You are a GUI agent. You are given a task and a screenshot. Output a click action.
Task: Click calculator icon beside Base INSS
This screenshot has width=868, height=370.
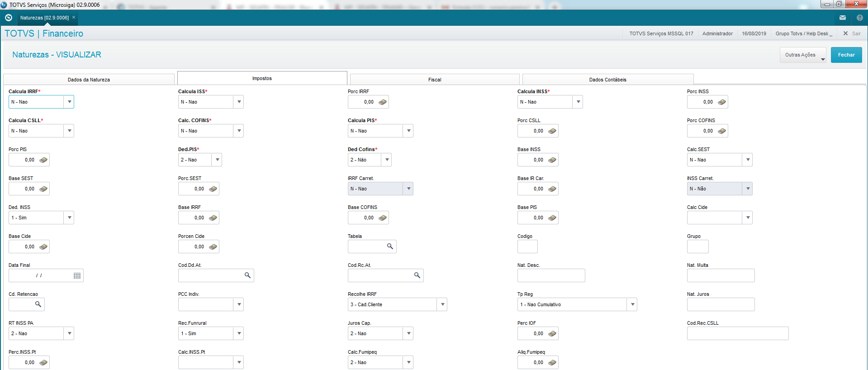coord(552,160)
